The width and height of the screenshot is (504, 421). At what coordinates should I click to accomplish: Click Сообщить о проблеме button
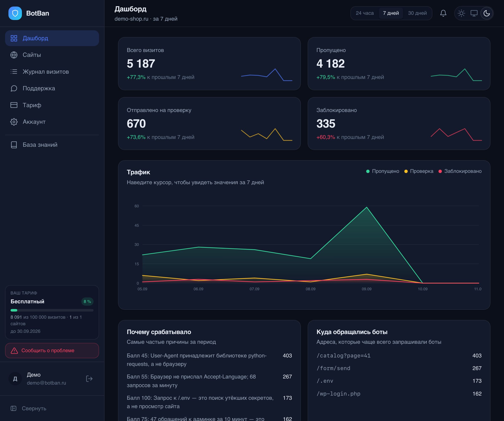(52, 350)
